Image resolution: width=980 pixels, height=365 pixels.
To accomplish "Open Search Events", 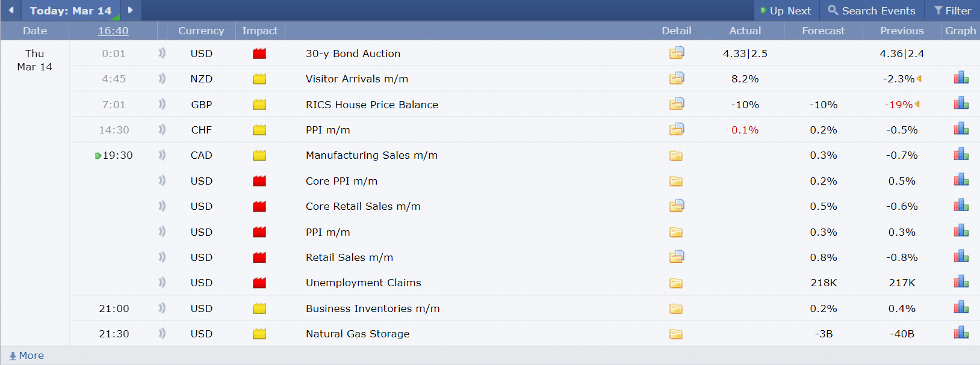I will pyautogui.click(x=871, y=11).
